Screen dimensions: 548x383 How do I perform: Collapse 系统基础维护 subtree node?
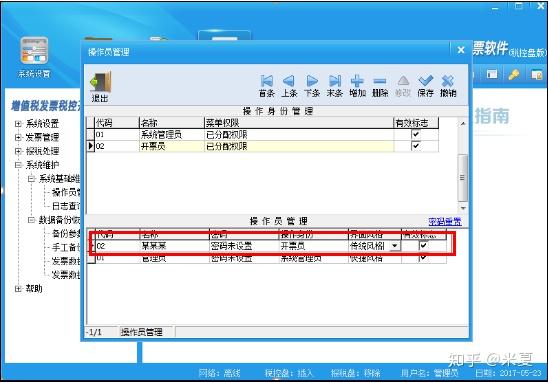click(x=31, y=179)
